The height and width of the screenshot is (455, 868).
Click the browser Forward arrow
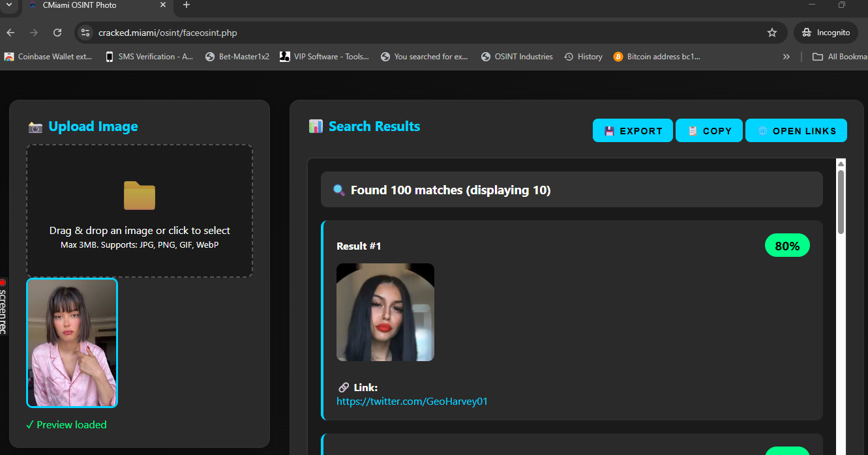(34, 33)
